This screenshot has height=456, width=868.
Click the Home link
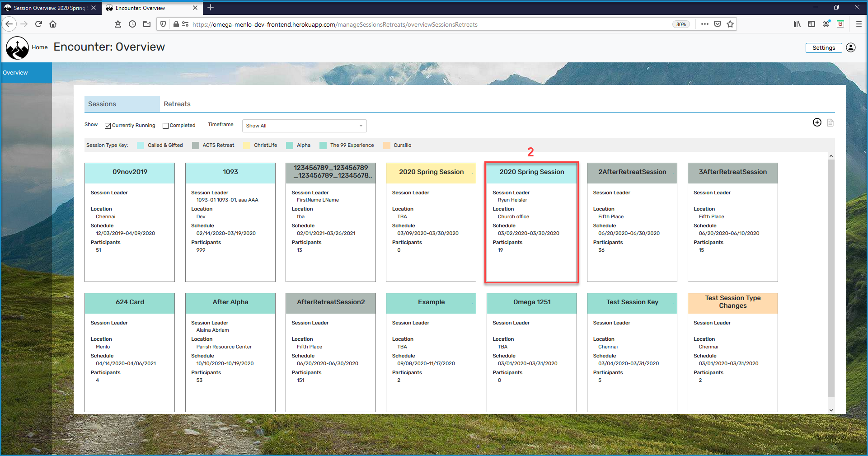40,47
